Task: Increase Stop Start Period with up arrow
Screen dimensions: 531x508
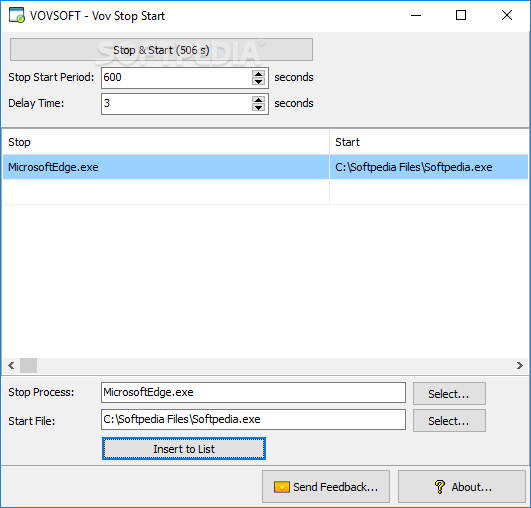Action: [259, 74]
